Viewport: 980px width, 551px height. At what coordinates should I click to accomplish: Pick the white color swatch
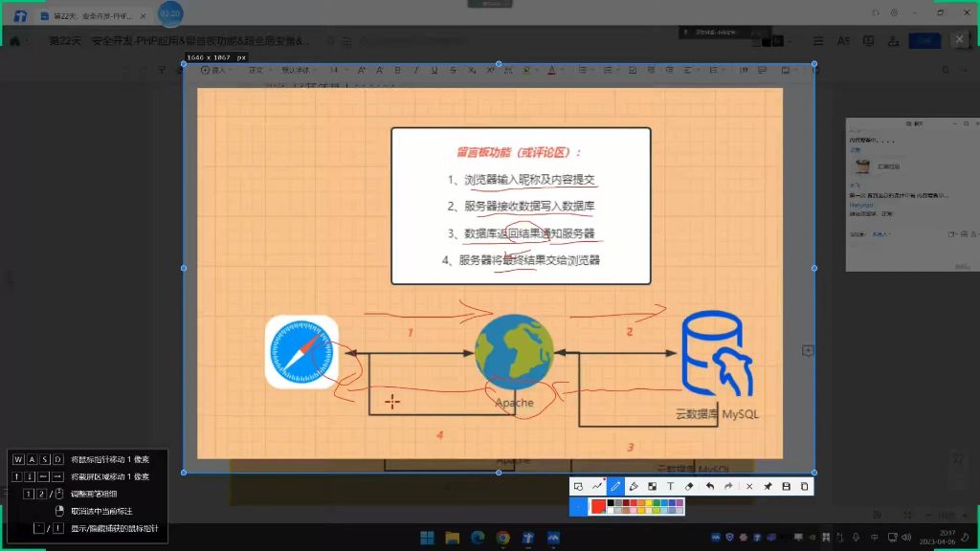tap(611, 511)
